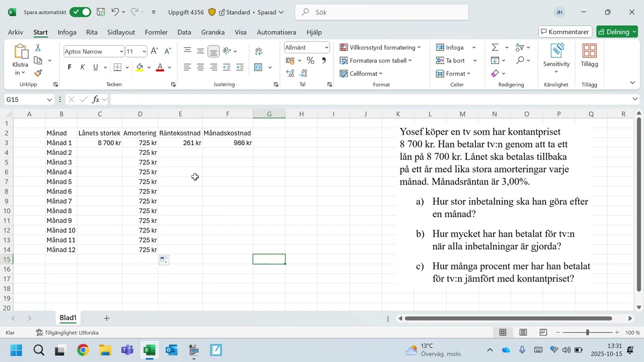Toggle Italic formatting K
Screen dimensions: 644x362
pos(83,67)
